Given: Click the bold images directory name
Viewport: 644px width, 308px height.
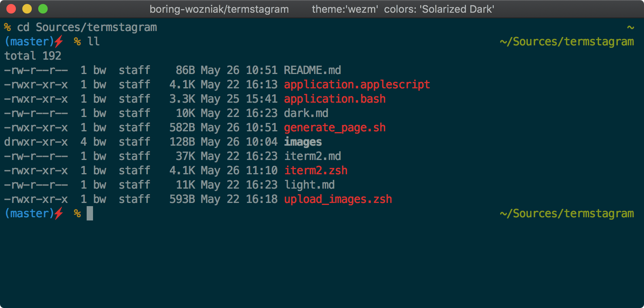Looking at the screenshot, I should pyautogui.click(x=303, y=142).
